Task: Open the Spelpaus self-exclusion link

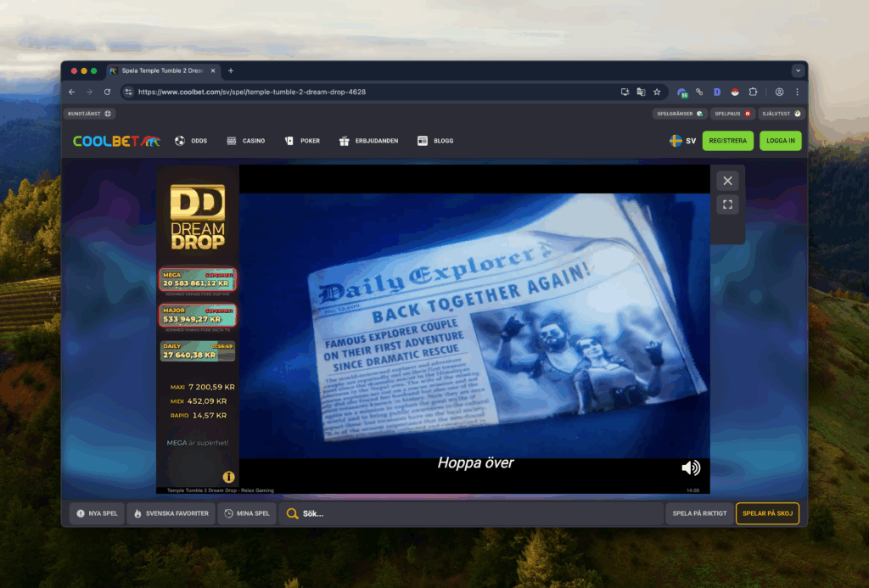Action: point(732,114)
